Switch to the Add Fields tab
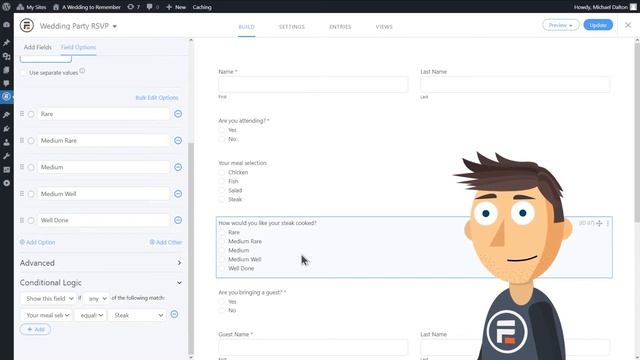This screenshot has height=360, width=640. click(38, 47)
